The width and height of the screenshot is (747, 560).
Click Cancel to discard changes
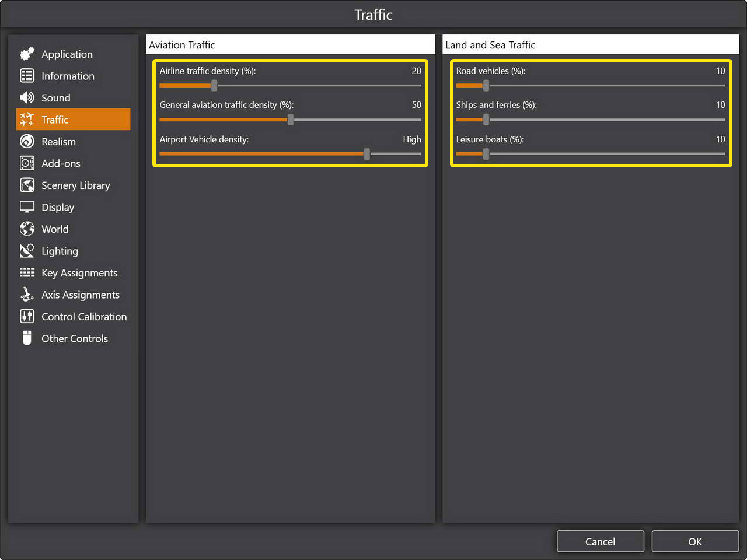pyautogui.click(x=600, y=541)
